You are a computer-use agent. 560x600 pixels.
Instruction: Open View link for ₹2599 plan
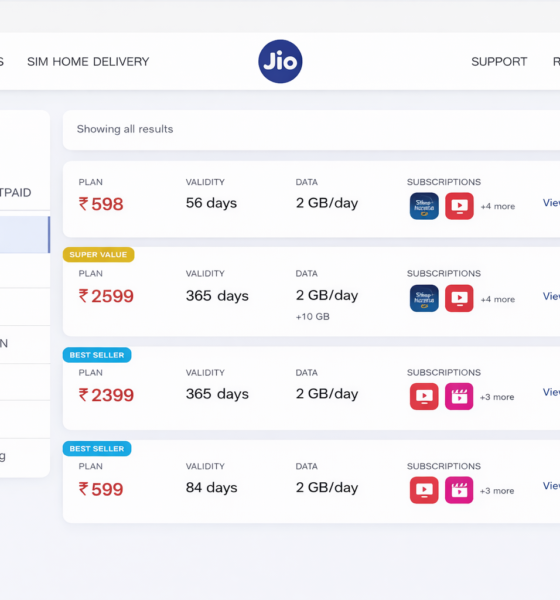coord(551,296)
